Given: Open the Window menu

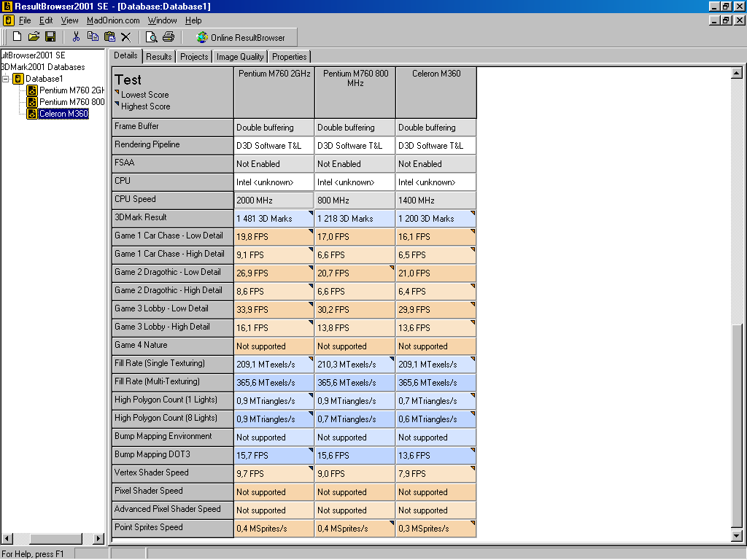Looking at the screenshot, I should click(162, 20).
